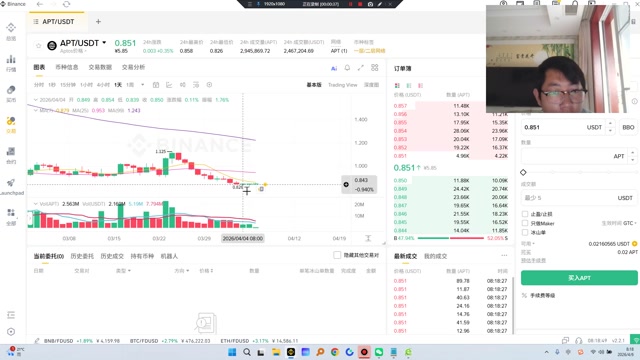Click the BBO button next to price
The height and width of the screenshot is (360, 640).
tap(628, 127)
